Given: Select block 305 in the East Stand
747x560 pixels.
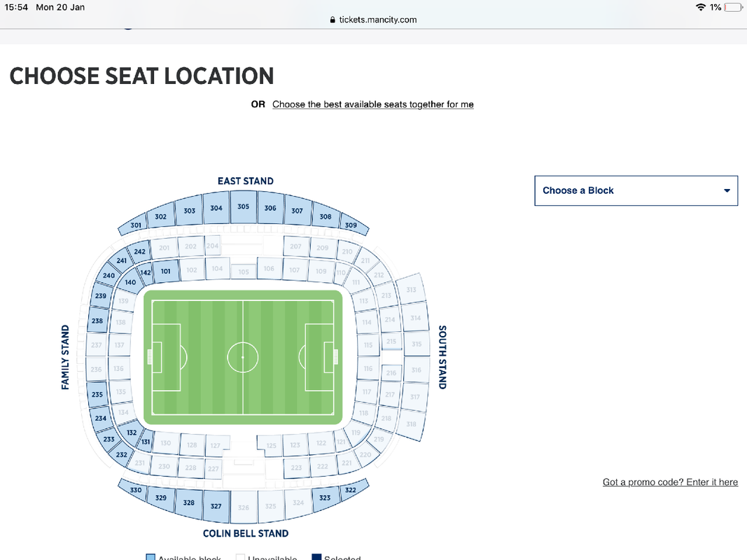Looking at the screenshot, I should [x=244, y=206].
